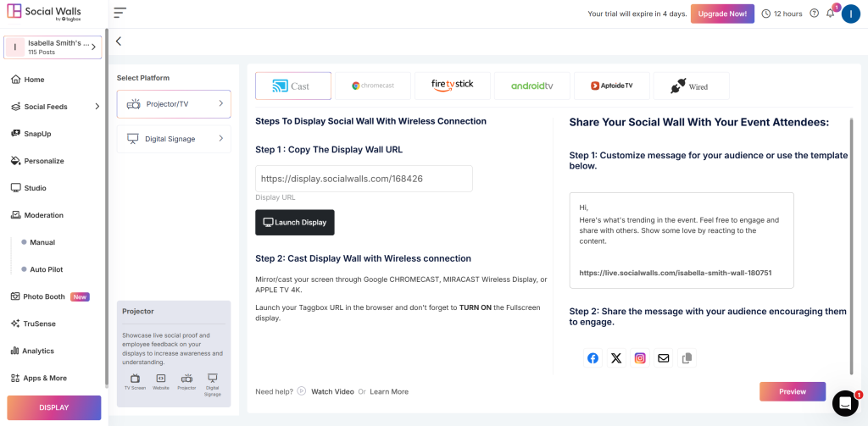Click the Display URL input field
This screenshot has width=868, height=426.
pos(364,179)
